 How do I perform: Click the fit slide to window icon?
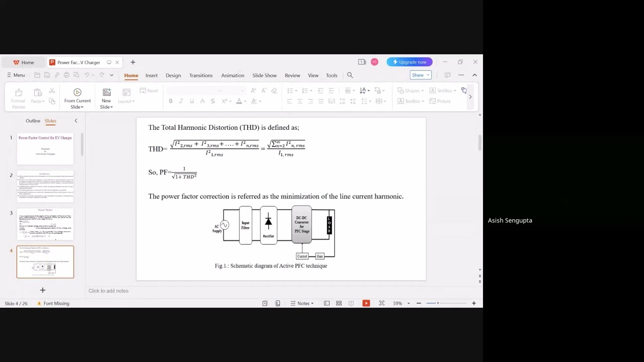382,303
